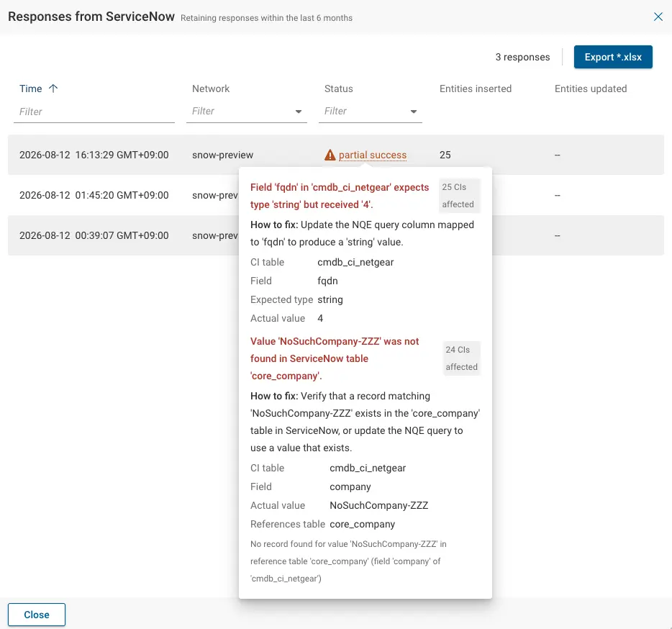This screenshot has width=672, height=629.
Task: Select the 16:13:29 response row
Action: point(336,155)
